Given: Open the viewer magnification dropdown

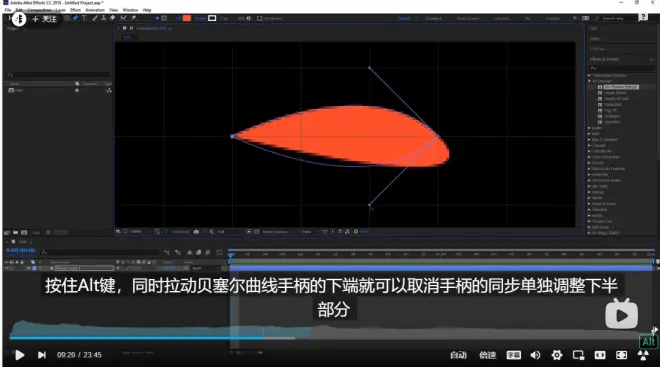Looking at the screenshot, I should [138, 231].
